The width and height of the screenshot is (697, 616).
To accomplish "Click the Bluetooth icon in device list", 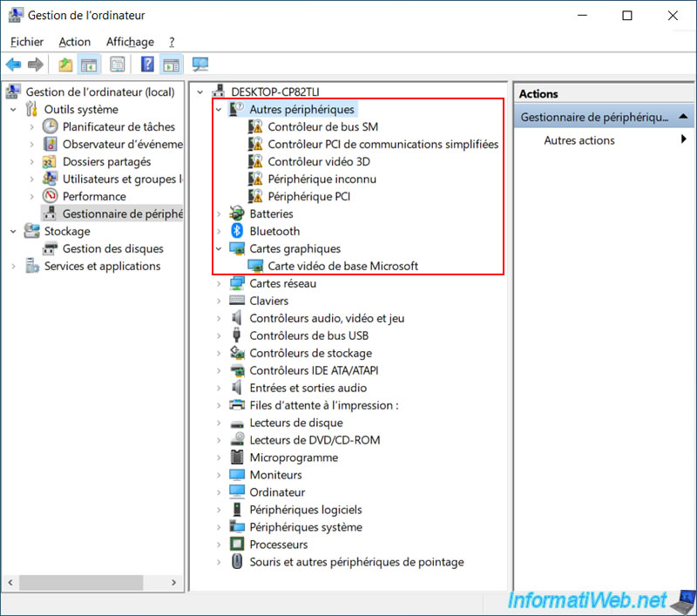I will pyautogui.click(x=237, y=231).
